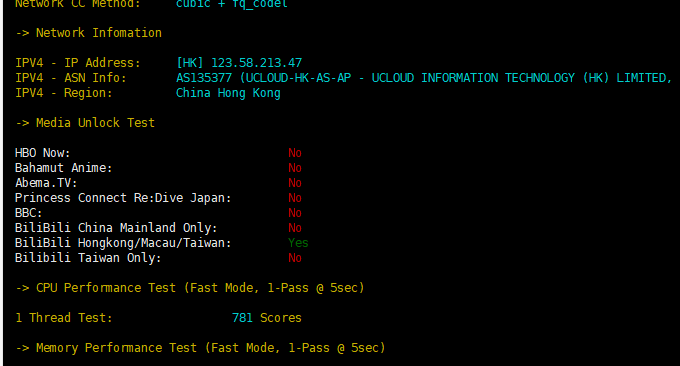Click the Network Infomation section header
Screen dimensions: 680x366
88,33
